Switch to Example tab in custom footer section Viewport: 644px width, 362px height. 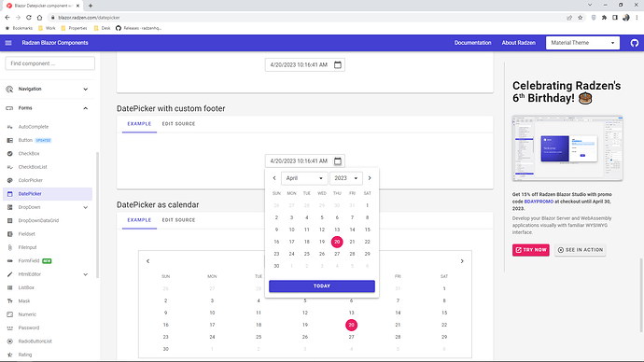click(139, 124)
